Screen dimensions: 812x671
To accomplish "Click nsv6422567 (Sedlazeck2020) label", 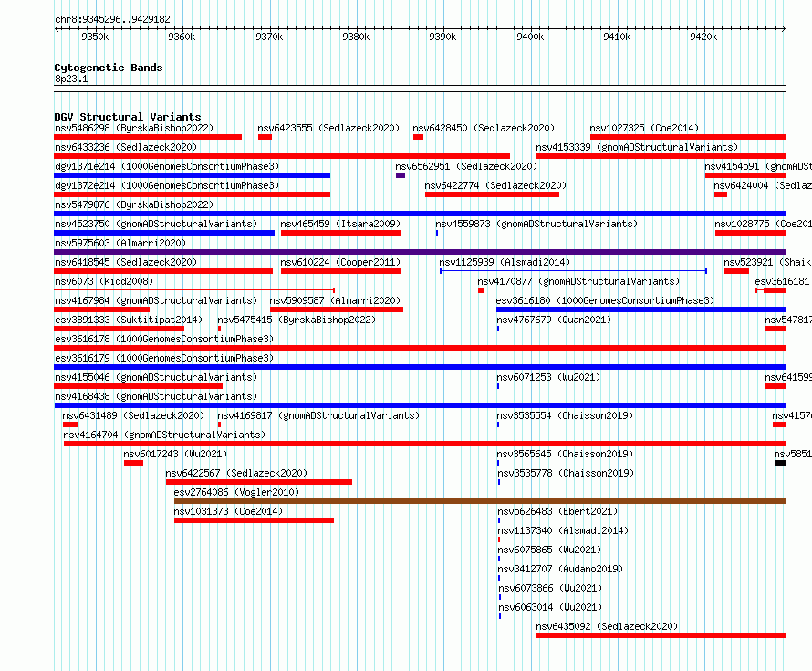I will click(x=236, y=473).
